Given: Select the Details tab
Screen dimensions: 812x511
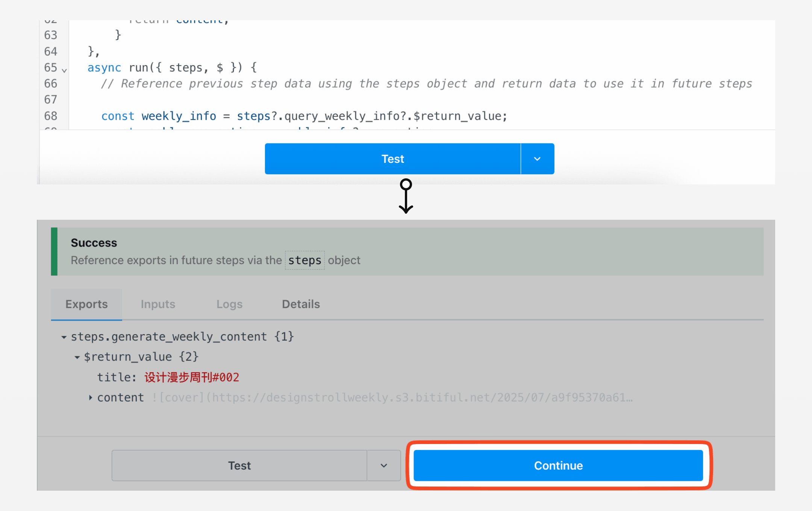Looking at the screenshot, I should (x=301, y=304).
